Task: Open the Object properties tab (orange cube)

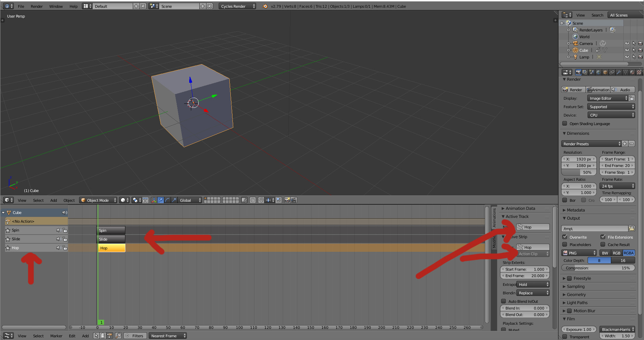Action: [x=605, y=72]
